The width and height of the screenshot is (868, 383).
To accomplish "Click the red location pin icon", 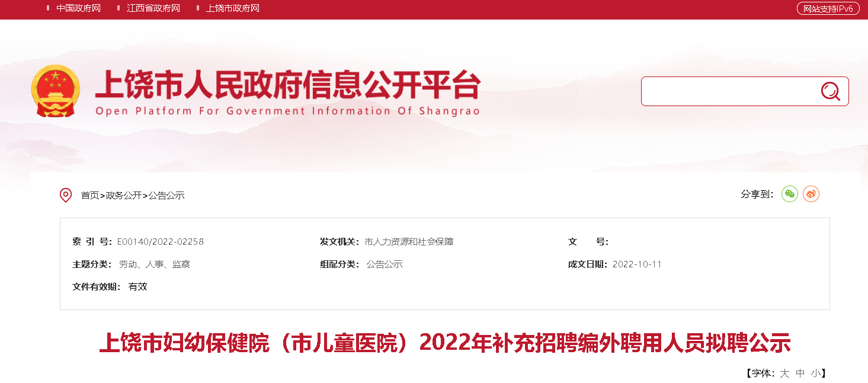I will 66,195.
